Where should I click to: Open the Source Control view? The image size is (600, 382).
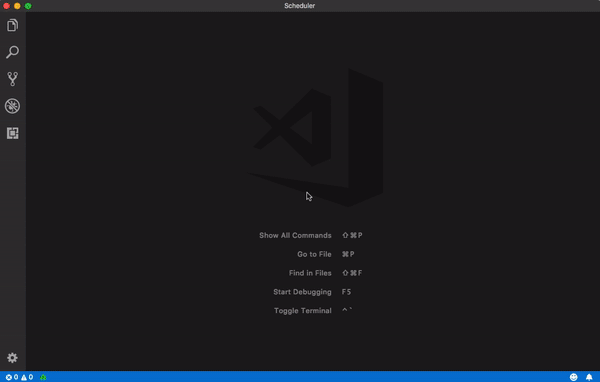point(12,79)
